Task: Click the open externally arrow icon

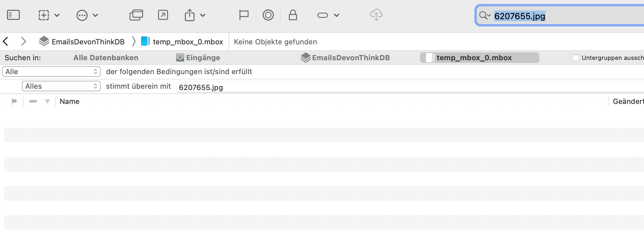Action: coord(163,15)
